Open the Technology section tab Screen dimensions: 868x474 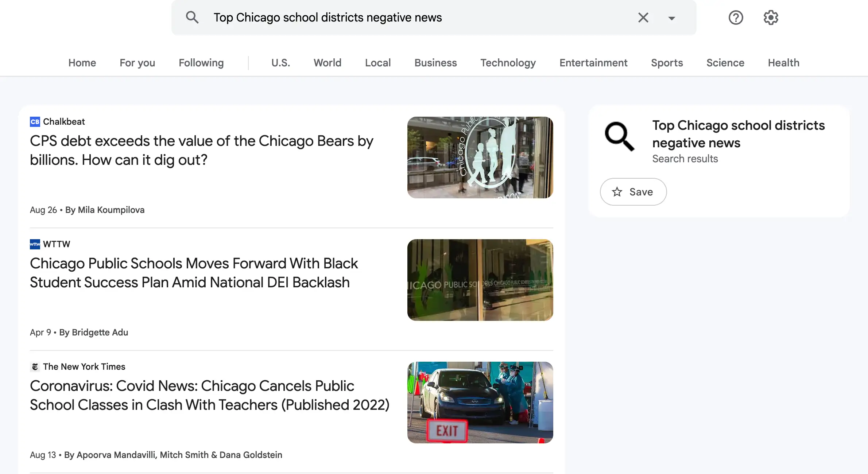tap(508, 63)
